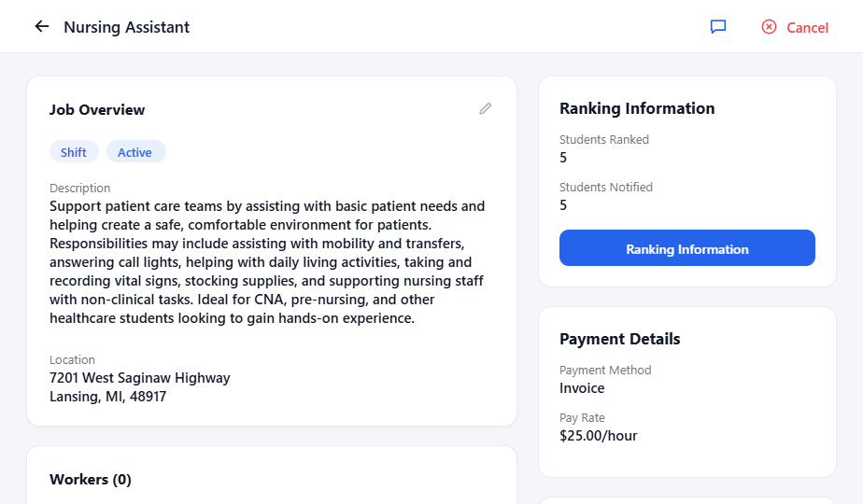Click the Cancel text link
The height and width of the screenshot is (504, 863).
807,27
